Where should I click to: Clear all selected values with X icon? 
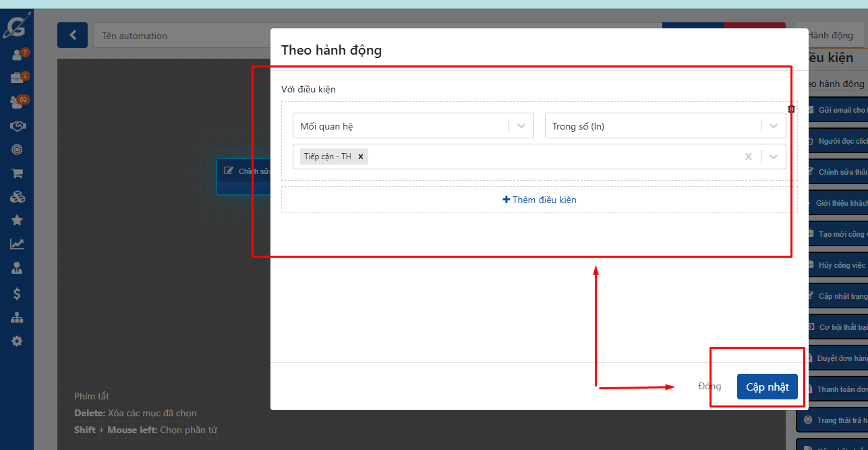(748, 157)
